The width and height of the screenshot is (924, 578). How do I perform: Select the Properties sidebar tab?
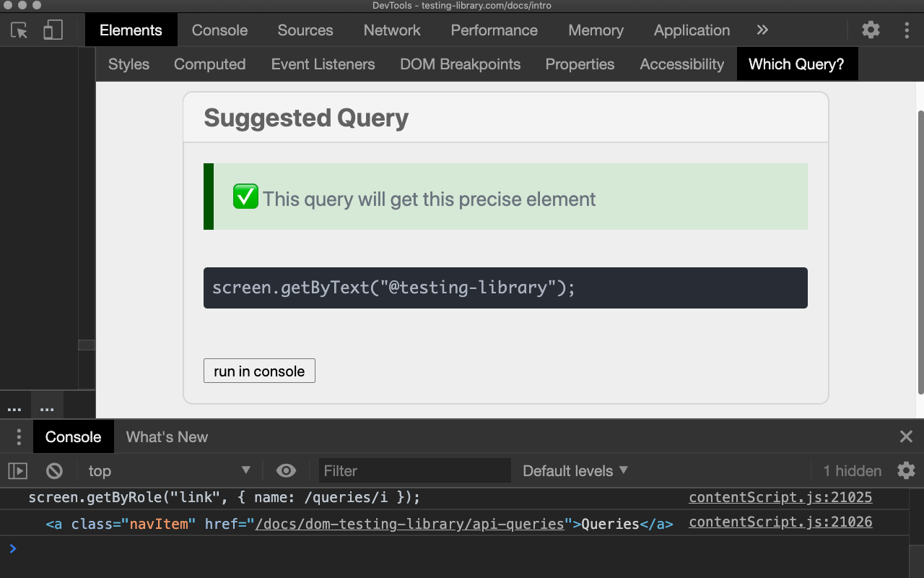tap(580, 64)
